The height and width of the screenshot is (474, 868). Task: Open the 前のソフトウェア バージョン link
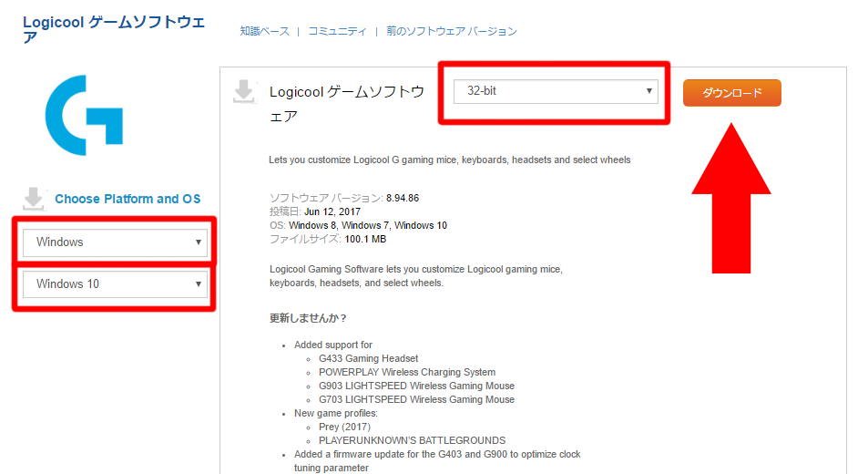pyautogui.click(x=452, y=31)
